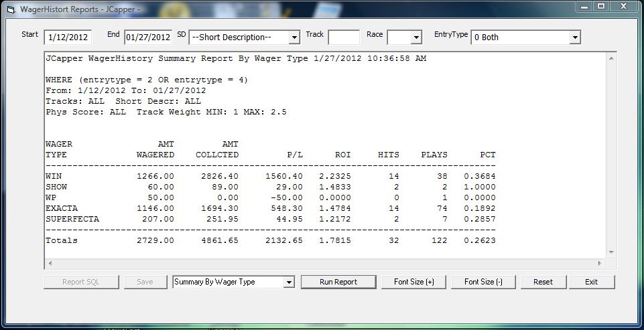The width and height of the screenshot is (644, 330).
Task: Click the WP wager type row label
Action: tap(51, 197)
